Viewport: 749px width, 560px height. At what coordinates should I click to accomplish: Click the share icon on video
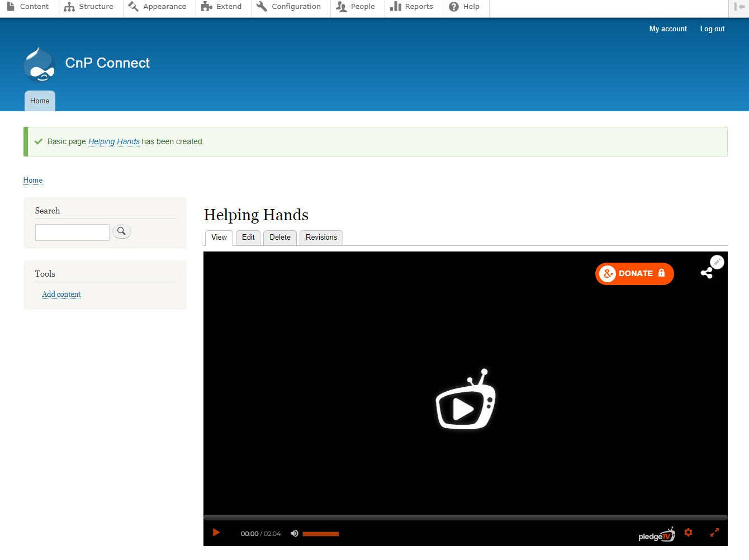[707, 273]
